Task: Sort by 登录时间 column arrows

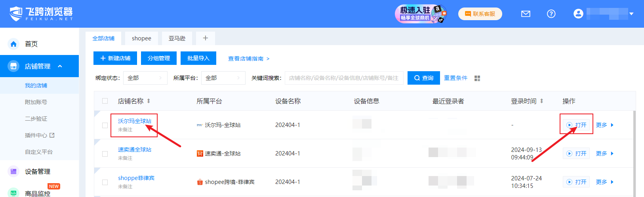Action: 541,101
